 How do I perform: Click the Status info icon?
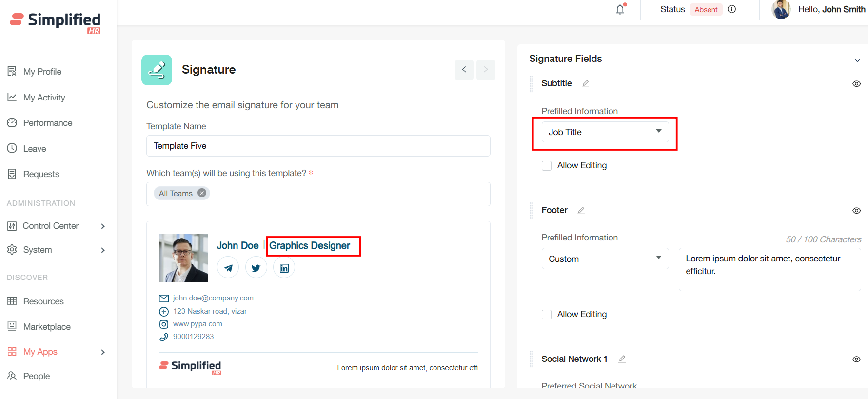(731, 9)
